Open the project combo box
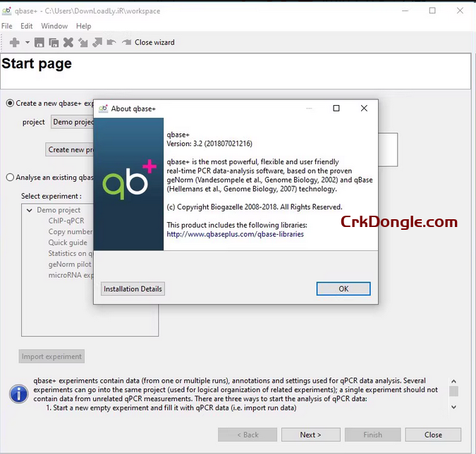 72,122
